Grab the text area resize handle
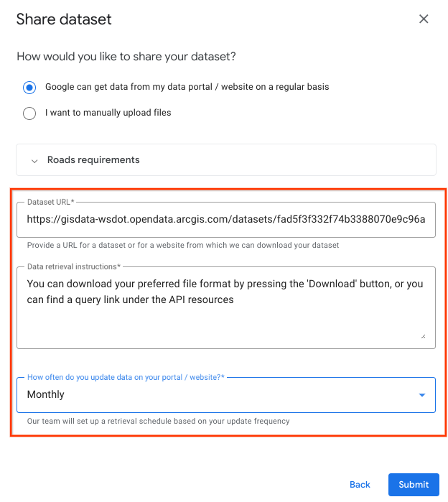448x502 pixels. 423,335
